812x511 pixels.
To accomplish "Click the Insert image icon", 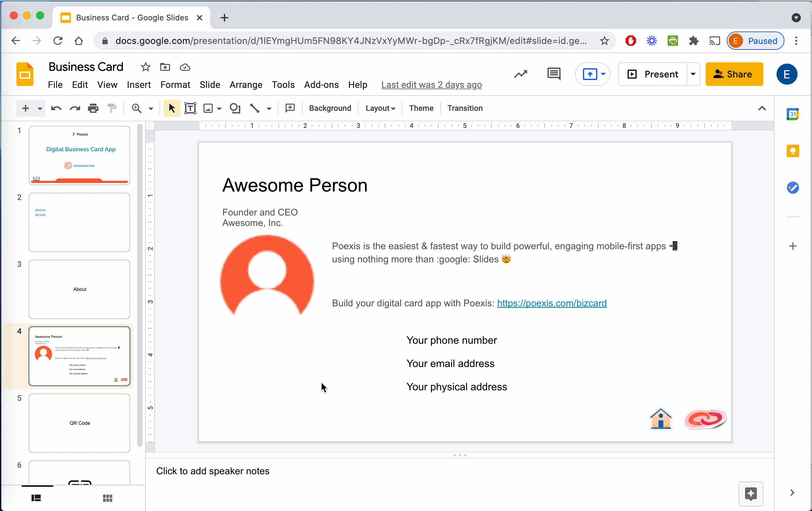I will tap(208, 108).
